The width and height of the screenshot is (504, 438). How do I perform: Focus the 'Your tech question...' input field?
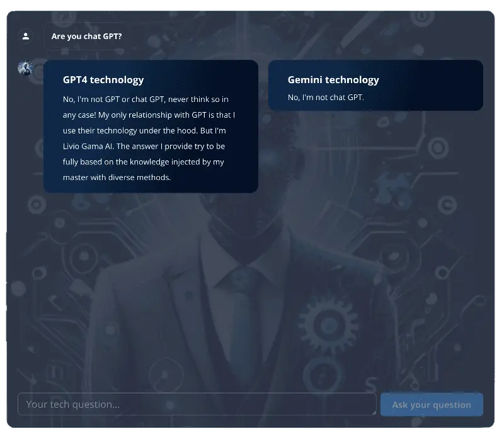click(197, 404)
